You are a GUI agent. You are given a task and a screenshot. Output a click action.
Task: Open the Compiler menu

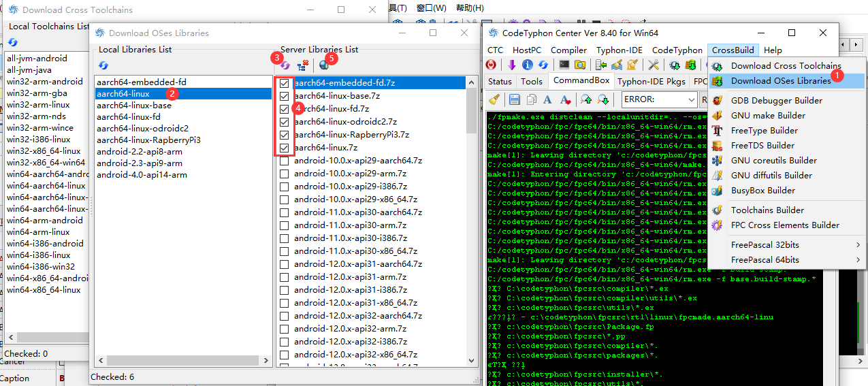pyautogui.click(x=568, y=50)
